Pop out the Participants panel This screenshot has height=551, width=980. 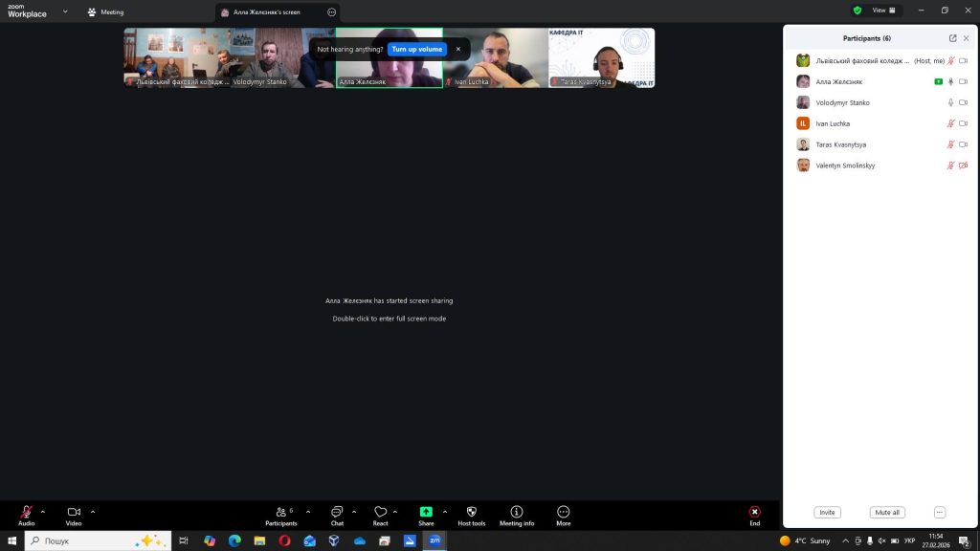click(952, 38)
